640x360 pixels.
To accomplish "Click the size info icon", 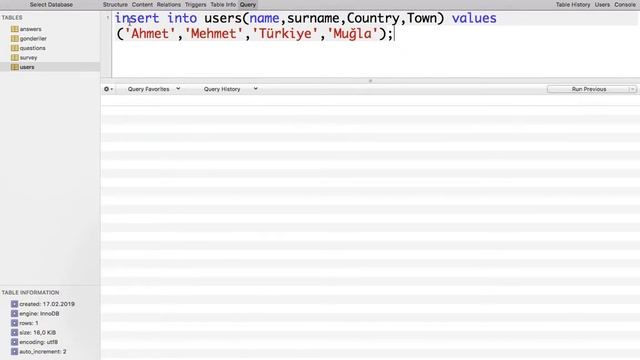I will (15, 333).
